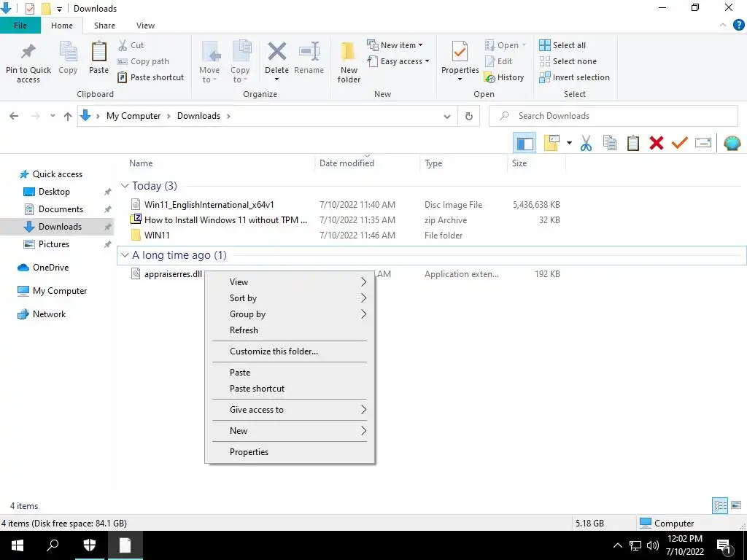Click the clipboard paste icon in toolbar
This screenshot has width=747, height=560.
(x=633, y=143)
